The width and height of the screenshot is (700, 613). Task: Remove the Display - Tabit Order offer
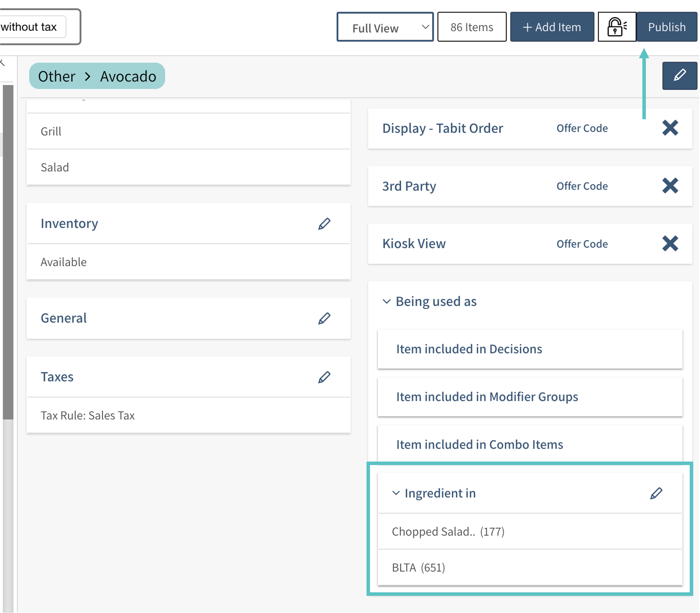point(670,128)
